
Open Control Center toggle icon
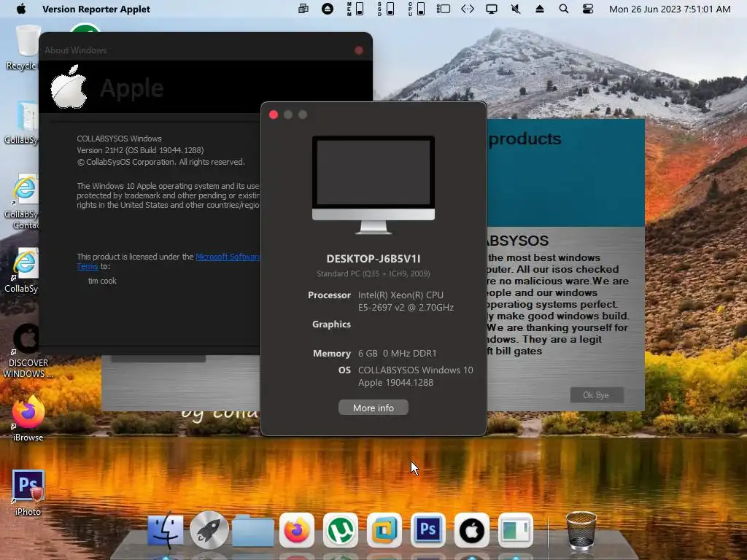(x=587, y=9)
